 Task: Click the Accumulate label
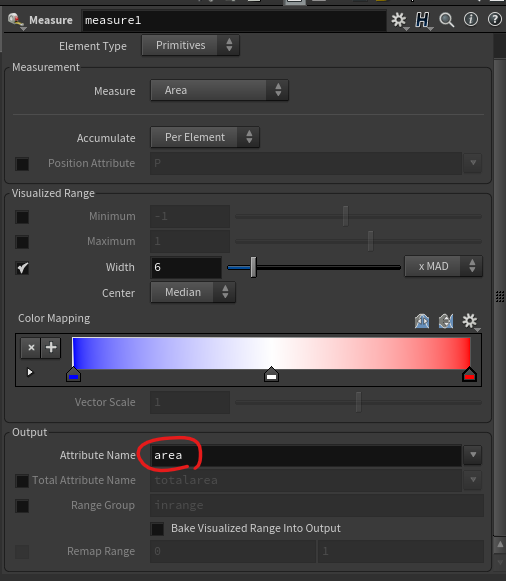click(106, 138)
